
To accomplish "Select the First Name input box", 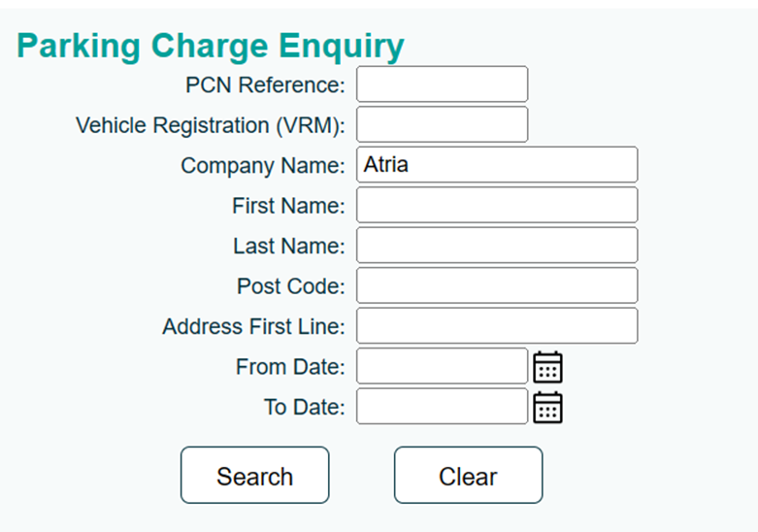I will [497, 205].
